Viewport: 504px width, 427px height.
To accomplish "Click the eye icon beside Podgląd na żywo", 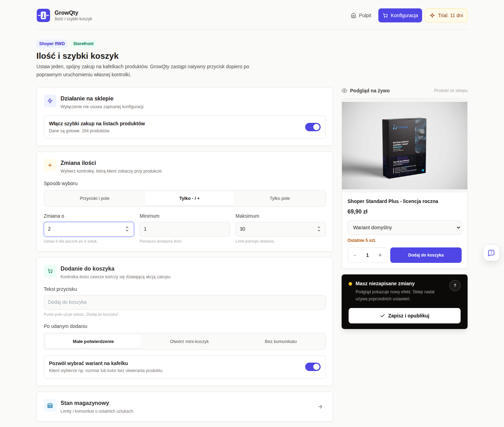I will (x=344, y=91).
